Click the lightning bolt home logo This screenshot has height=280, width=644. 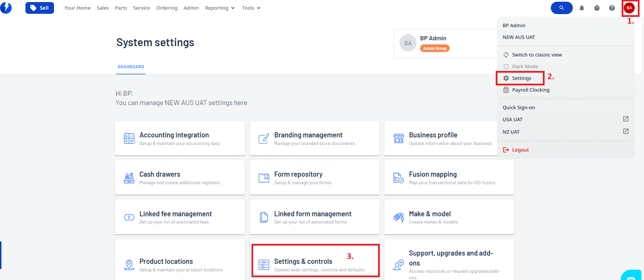coord(6,8)
